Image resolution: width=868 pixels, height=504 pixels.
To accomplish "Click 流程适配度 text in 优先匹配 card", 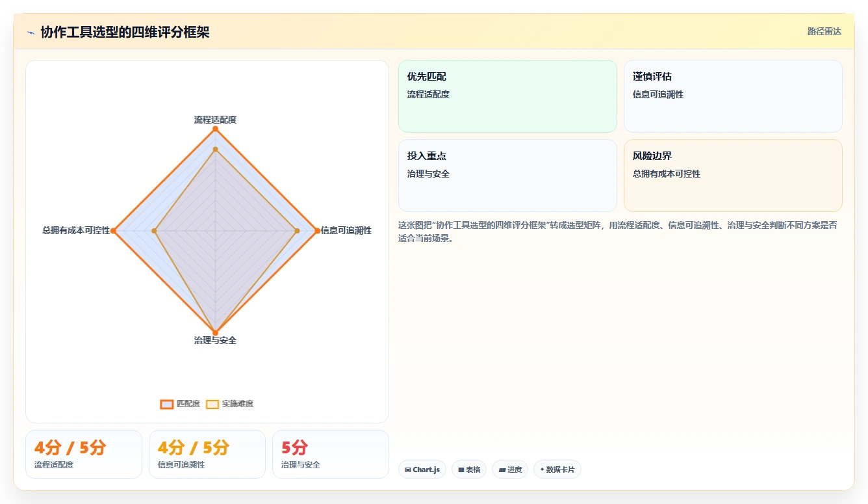I will (428, 94).
